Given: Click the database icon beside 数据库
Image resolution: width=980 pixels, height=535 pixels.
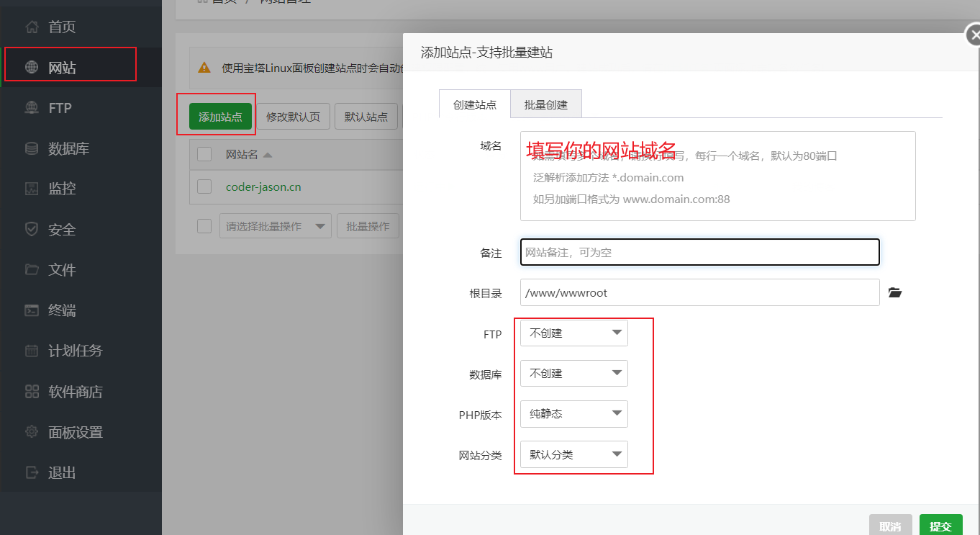Looking at the screenshot, I should tap(32, 148).
